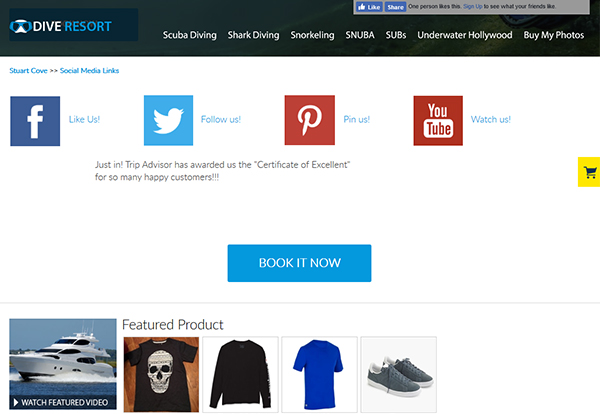
Task: Play the Watch Featured Video thumbnail
Action: [x=63, y=364]
